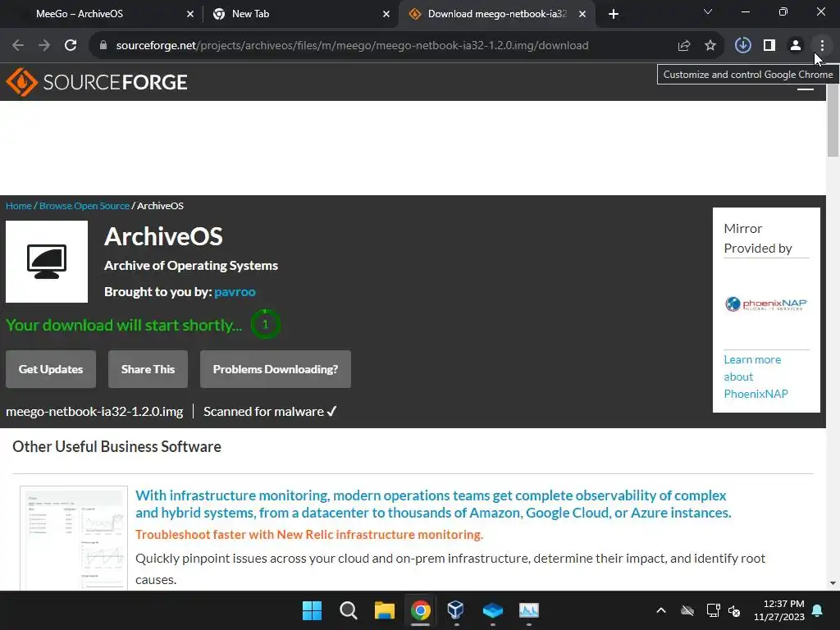Open the Windows Start menu

click(x=312, y=610)
